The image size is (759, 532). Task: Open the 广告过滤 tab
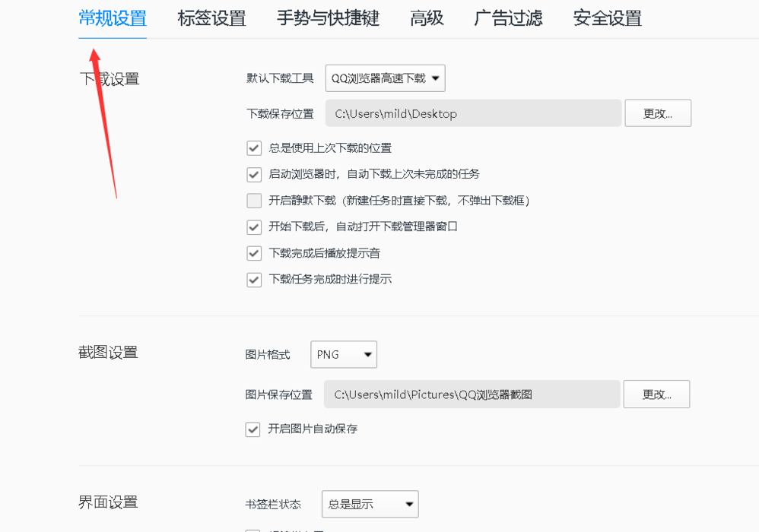coord(508,18)
